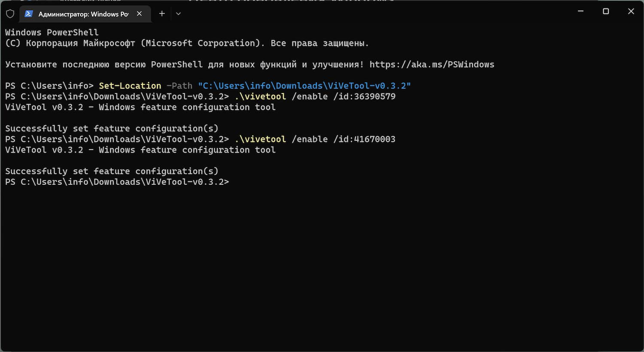Close the Администратор: Windows PowerShell tab

click(139, 14)
